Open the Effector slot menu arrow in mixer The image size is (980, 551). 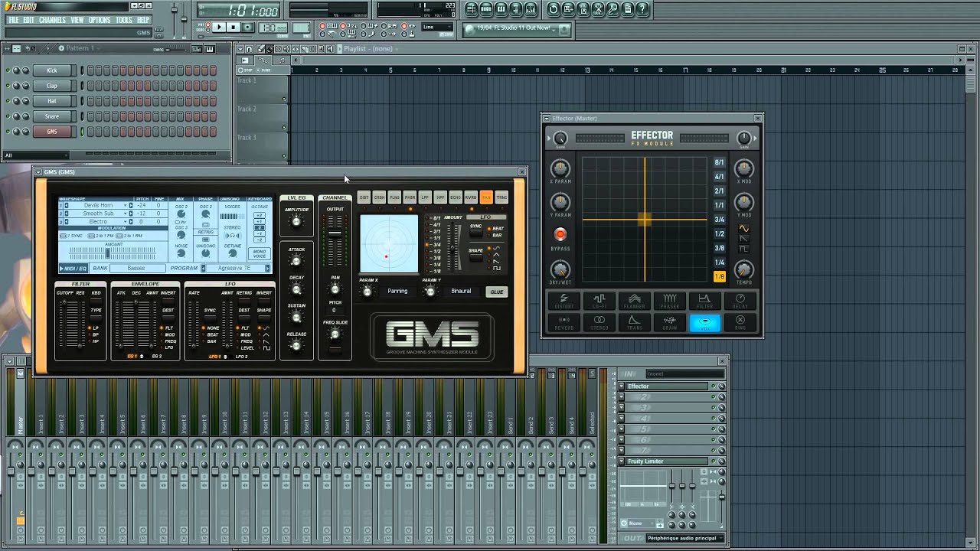point(622,386)
